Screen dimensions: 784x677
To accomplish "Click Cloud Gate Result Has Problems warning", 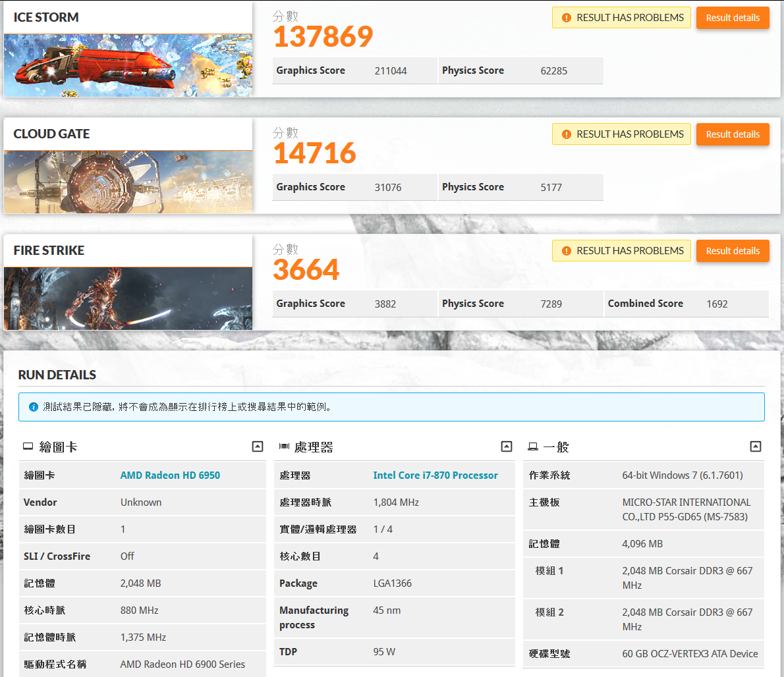I will [x=621, y=134].
